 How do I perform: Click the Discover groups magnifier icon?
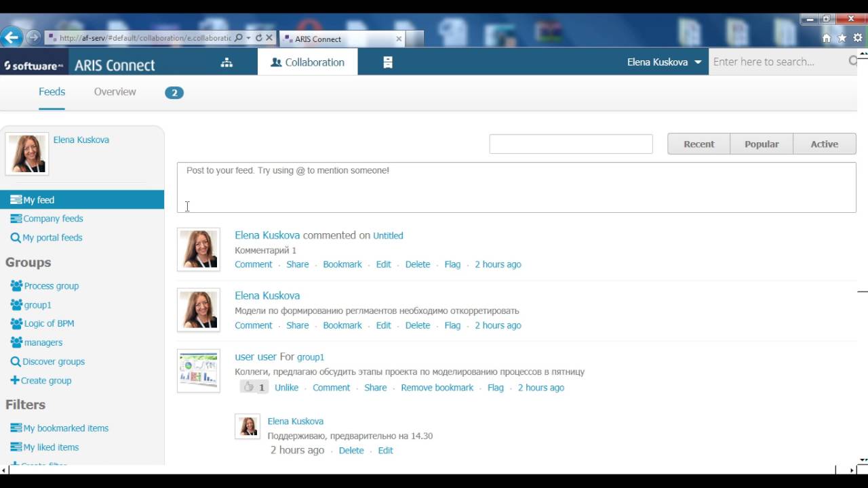pos(16,362)
